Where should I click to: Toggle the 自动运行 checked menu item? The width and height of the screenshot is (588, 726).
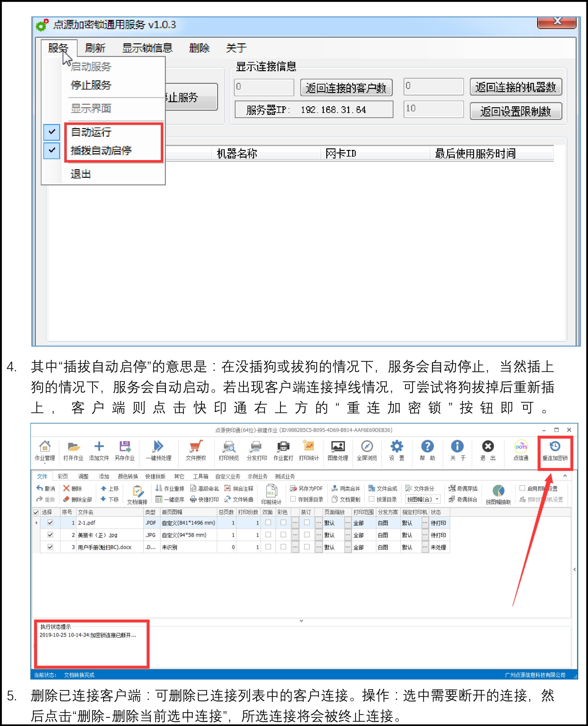pyautogui.click(x=91, y=132)
